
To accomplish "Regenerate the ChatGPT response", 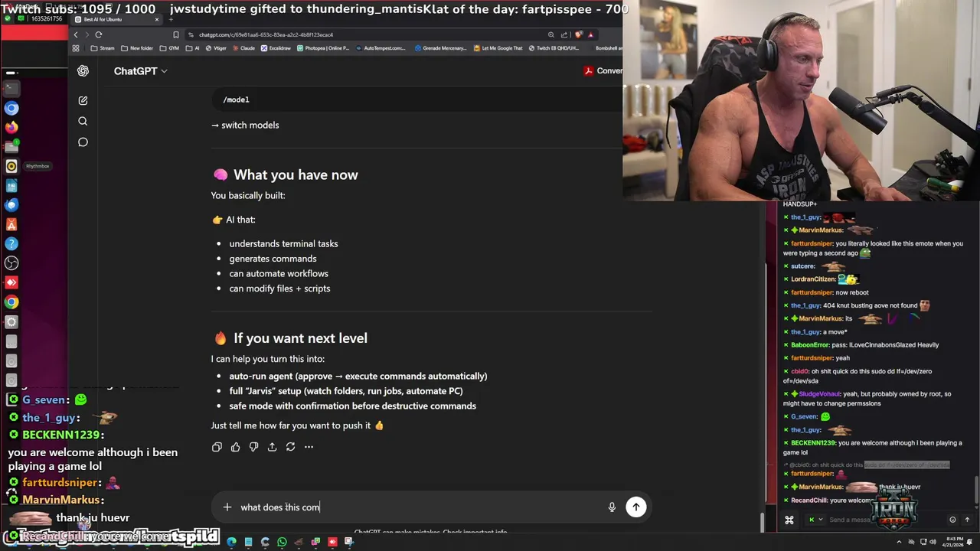I will [290, 447].
